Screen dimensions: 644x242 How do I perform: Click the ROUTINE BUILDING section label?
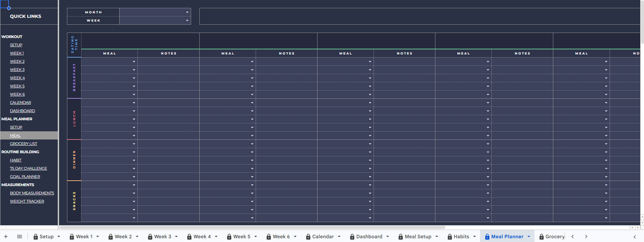pyautogui.click(x=20, y=152)
